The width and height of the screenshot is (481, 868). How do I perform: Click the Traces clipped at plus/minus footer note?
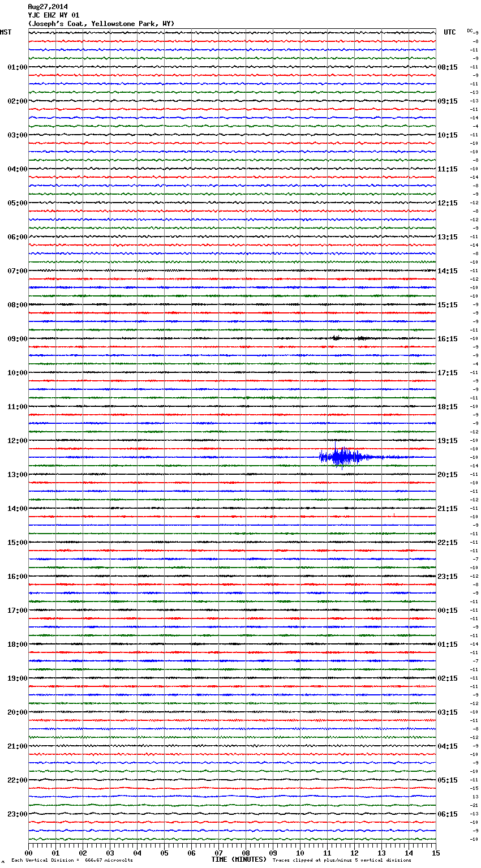pos(342,861)
